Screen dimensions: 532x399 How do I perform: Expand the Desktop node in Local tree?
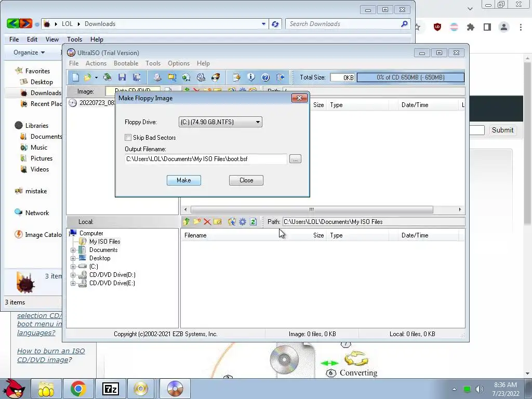tap(73, 259)
